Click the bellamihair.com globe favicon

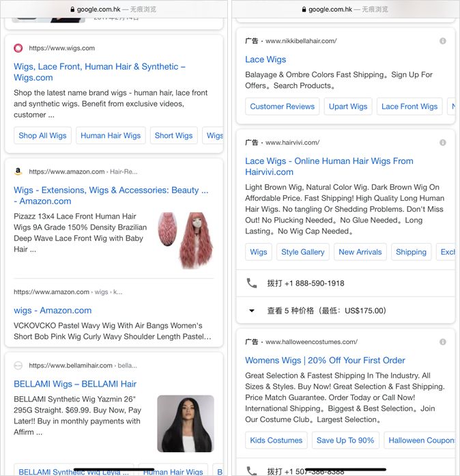coord(18,365)
